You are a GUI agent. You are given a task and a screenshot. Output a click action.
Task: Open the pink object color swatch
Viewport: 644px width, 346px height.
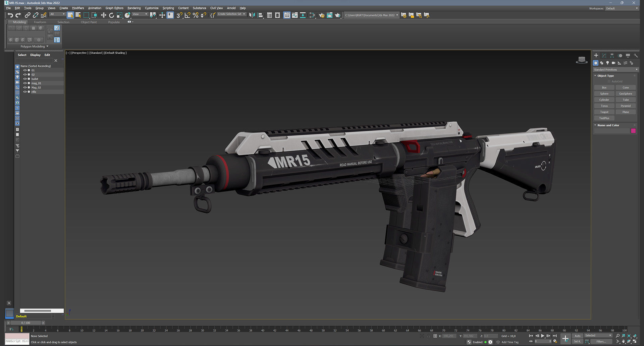click(x=633, y=131)
